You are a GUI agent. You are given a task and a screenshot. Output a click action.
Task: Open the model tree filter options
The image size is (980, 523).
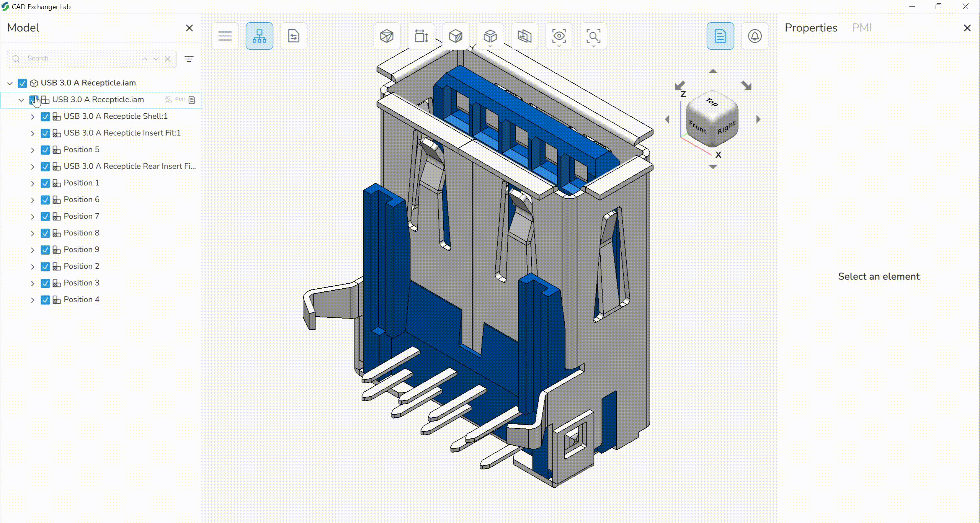pos(189,59)
